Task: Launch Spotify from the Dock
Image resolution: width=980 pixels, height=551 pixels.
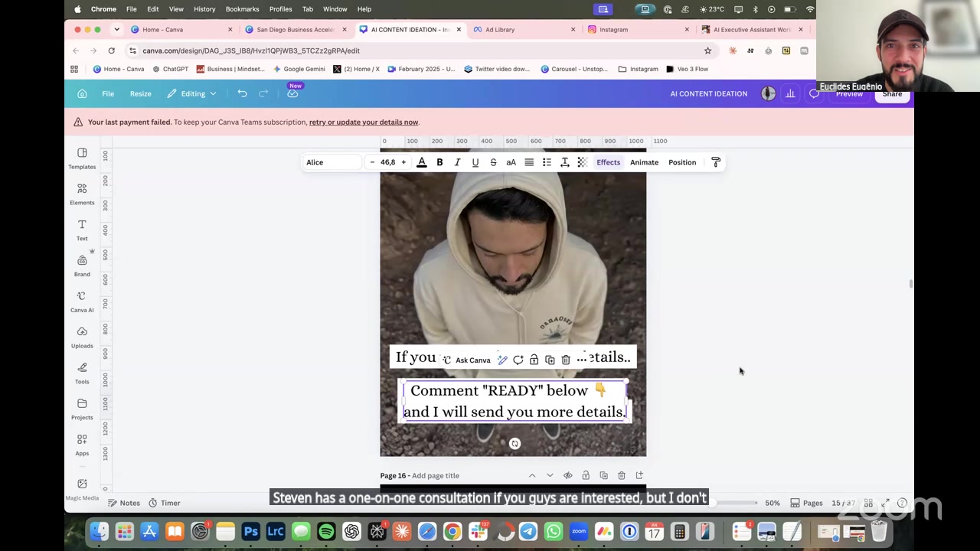Action: coord(326,531)
